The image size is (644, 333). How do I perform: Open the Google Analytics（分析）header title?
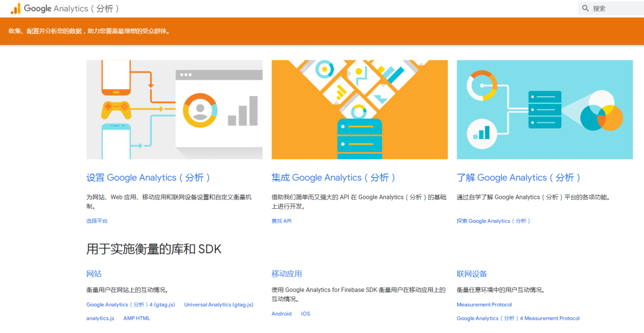pyautogui.click(x=72, y=8)
